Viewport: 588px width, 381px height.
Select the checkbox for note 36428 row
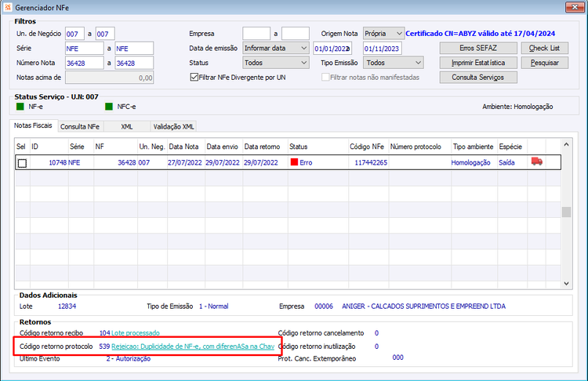[22, 163]
